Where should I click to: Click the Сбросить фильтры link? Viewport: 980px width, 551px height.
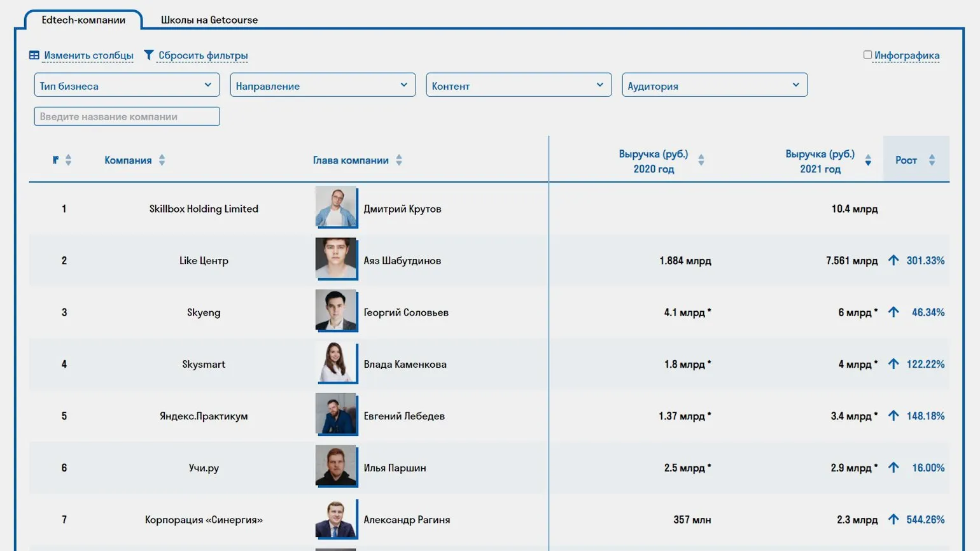[203, 55]
